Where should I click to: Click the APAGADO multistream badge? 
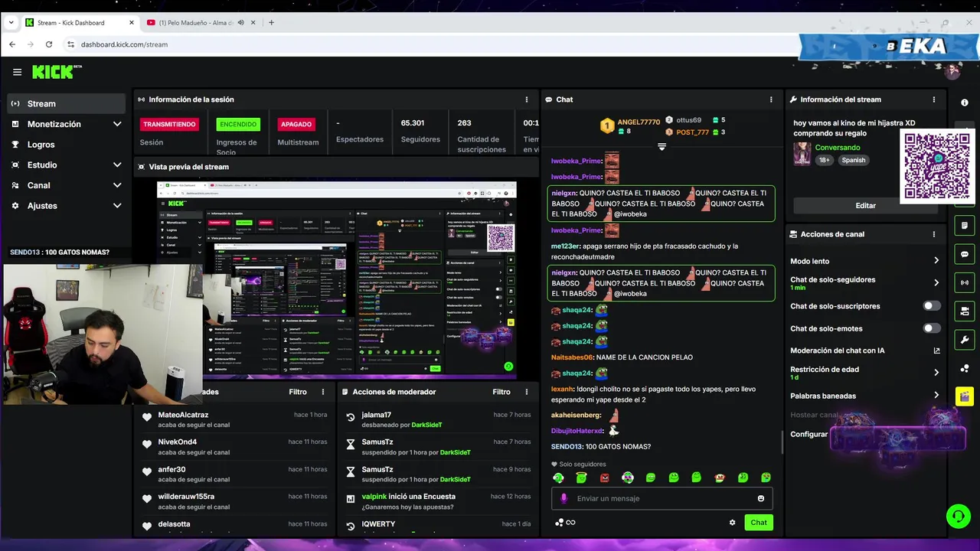tap(296, 124)
